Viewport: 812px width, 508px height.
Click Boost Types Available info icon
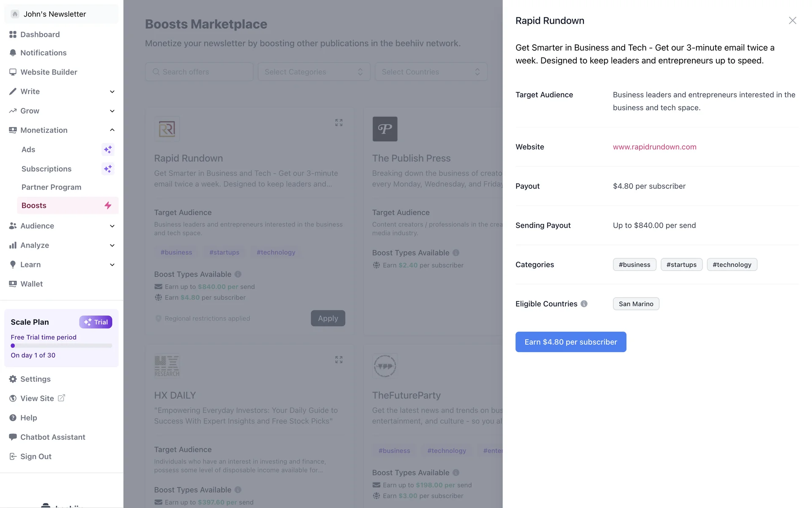pos(238,274)
